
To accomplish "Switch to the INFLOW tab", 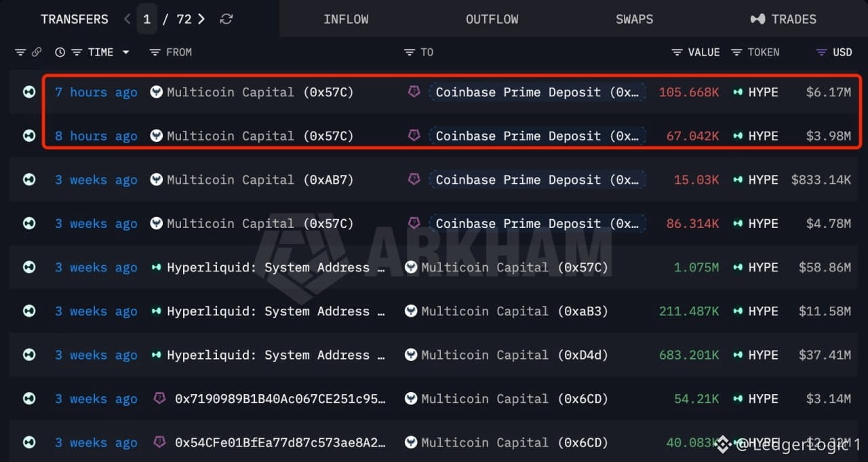I will pyautogui.click(x=346, y=19).
